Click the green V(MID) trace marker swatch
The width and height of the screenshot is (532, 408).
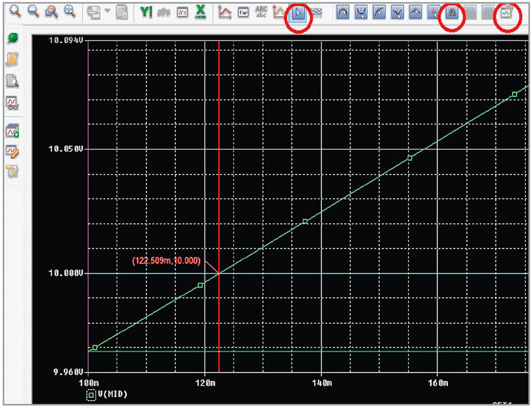point(91,395)
